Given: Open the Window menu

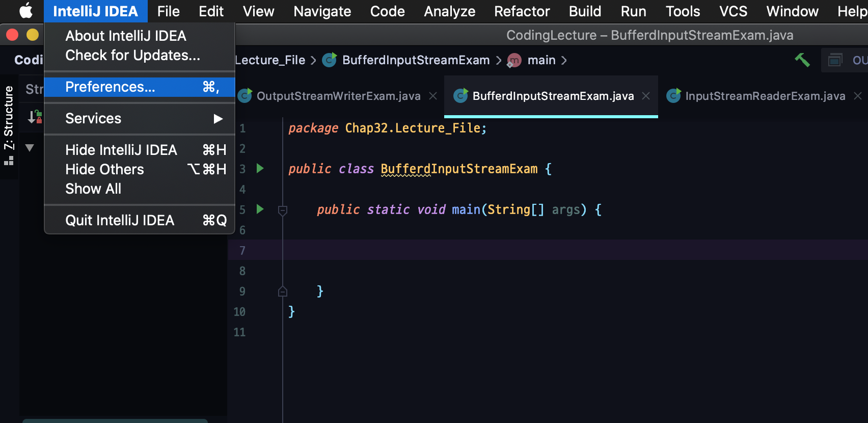Looking at the screenshot, I should point(792,11).
